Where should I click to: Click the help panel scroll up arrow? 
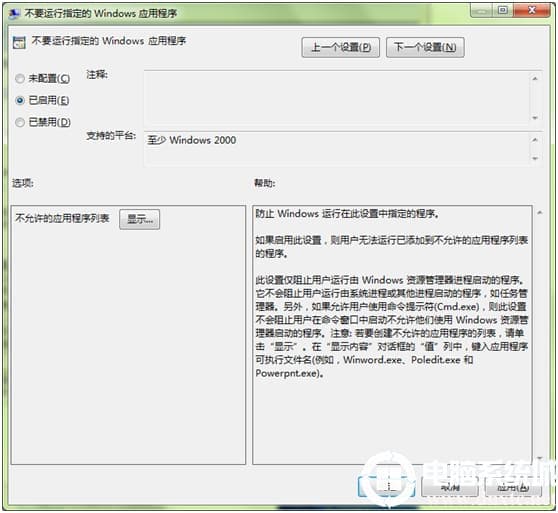coord(540,213)
